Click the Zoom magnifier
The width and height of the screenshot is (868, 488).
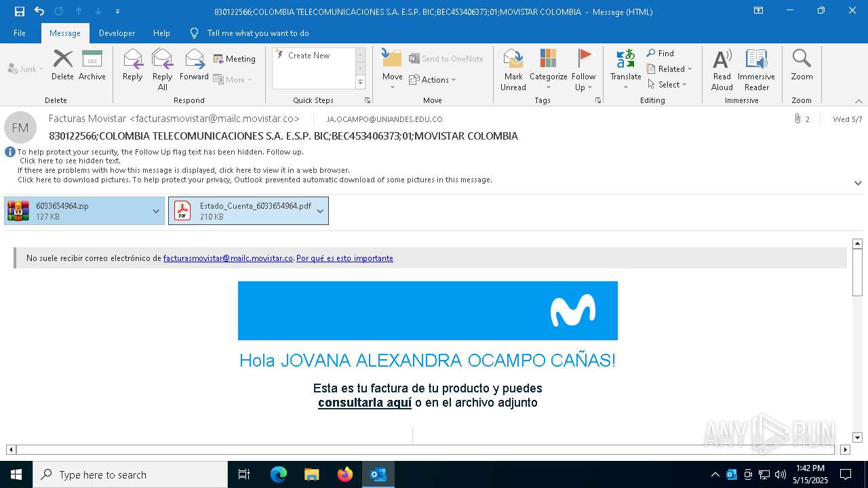click(x=802, y=66)
